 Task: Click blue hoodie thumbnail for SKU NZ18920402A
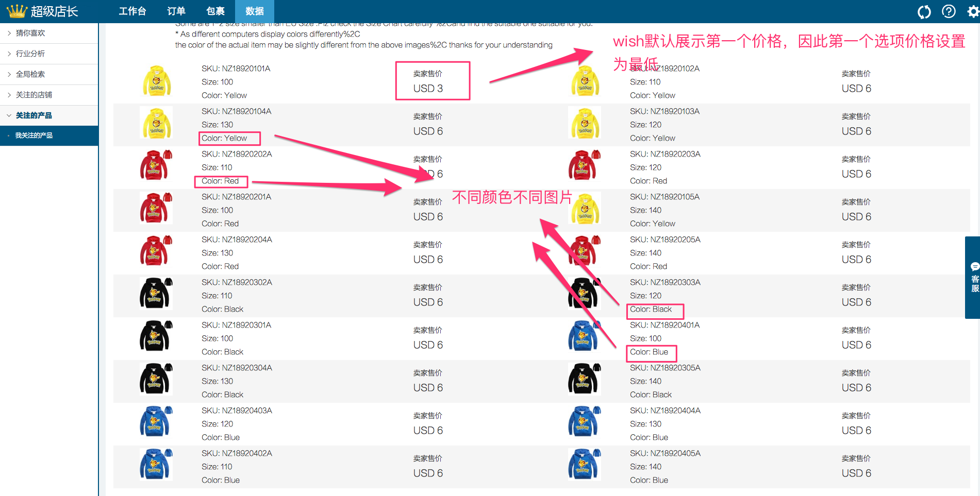156,465
